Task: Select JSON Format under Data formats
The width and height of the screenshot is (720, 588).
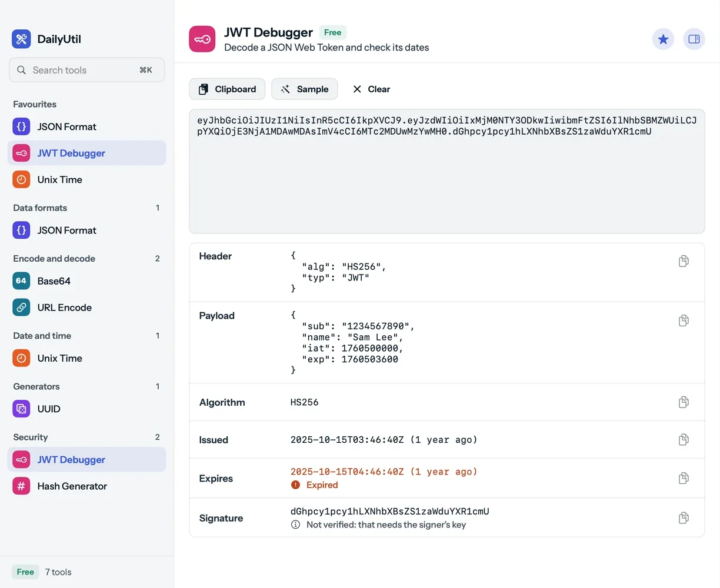Action: pos(86,230)
